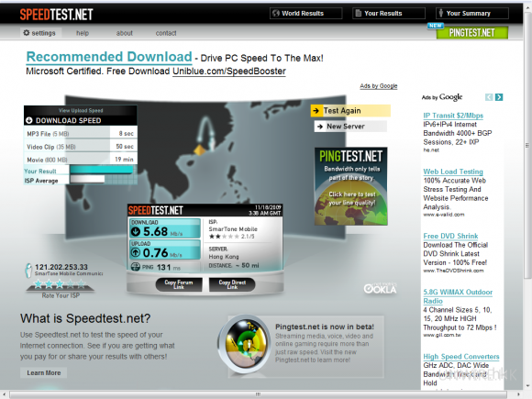Viewport: 532px width, 399px height.
Task: Click the Pingtest.net radar globe icon
Action: click(x=244, y=345)
